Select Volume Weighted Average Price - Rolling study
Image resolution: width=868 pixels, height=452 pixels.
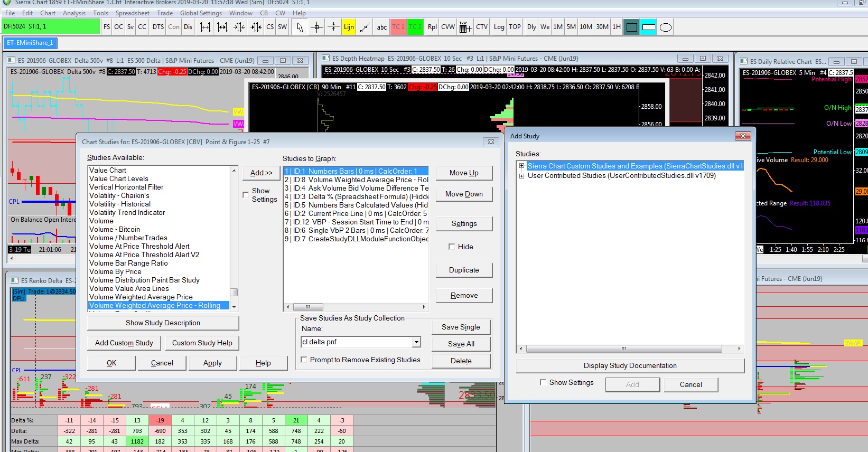tap(158, 305)
